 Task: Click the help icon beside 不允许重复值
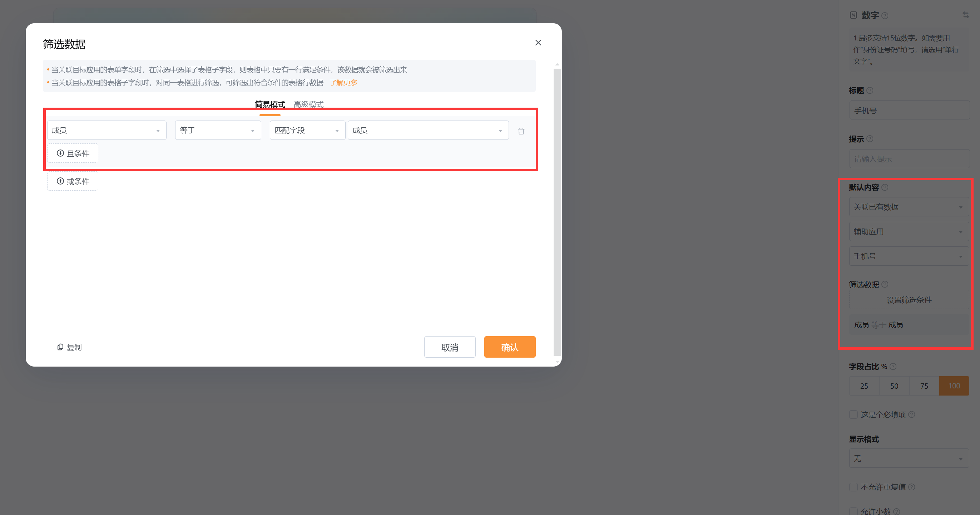(911, 487)
